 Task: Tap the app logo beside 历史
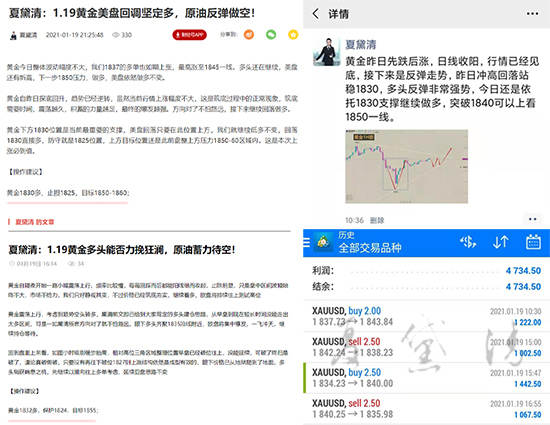(323, 242)
